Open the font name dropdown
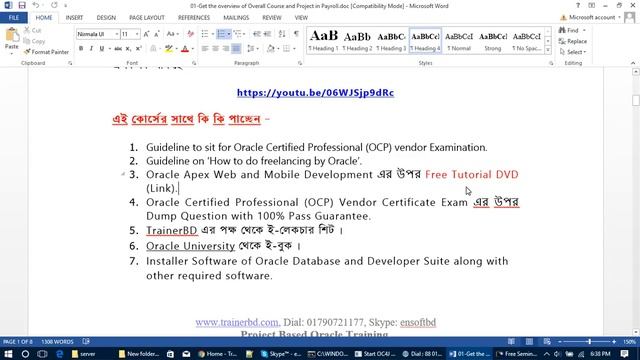Viewport: 640px width, 360px height. (116, 34)
